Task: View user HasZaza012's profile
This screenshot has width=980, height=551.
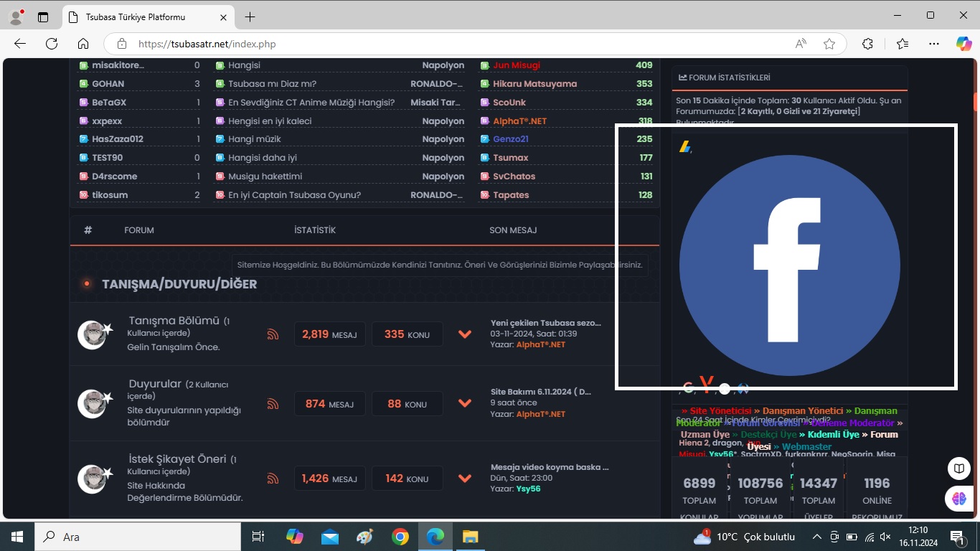Action: coord(118,139)
